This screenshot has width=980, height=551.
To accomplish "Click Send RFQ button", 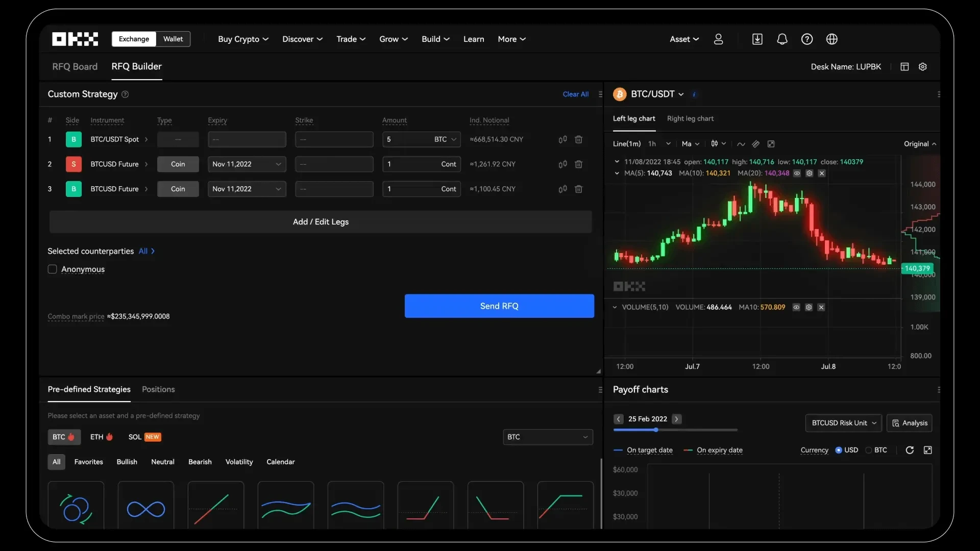I will (499, 306).
